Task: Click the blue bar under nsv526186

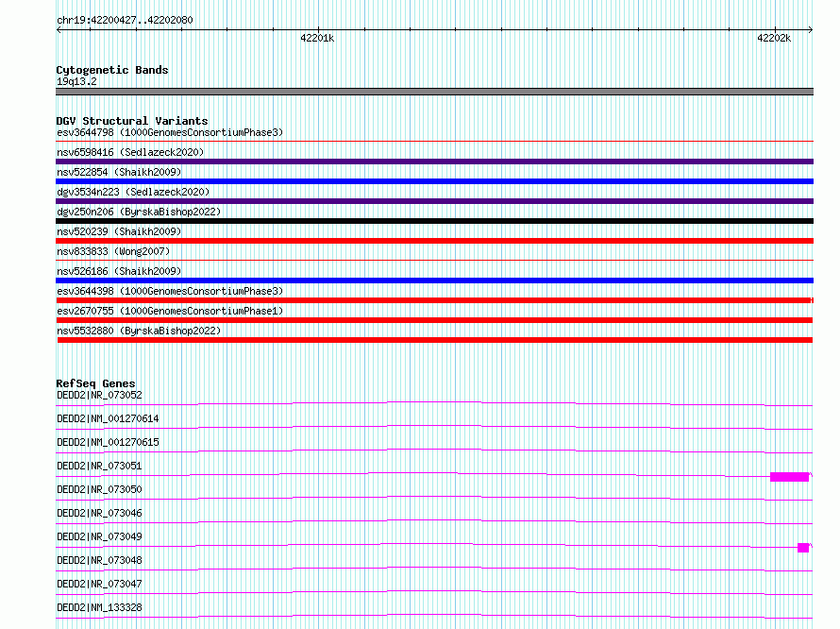Action: 434,280
